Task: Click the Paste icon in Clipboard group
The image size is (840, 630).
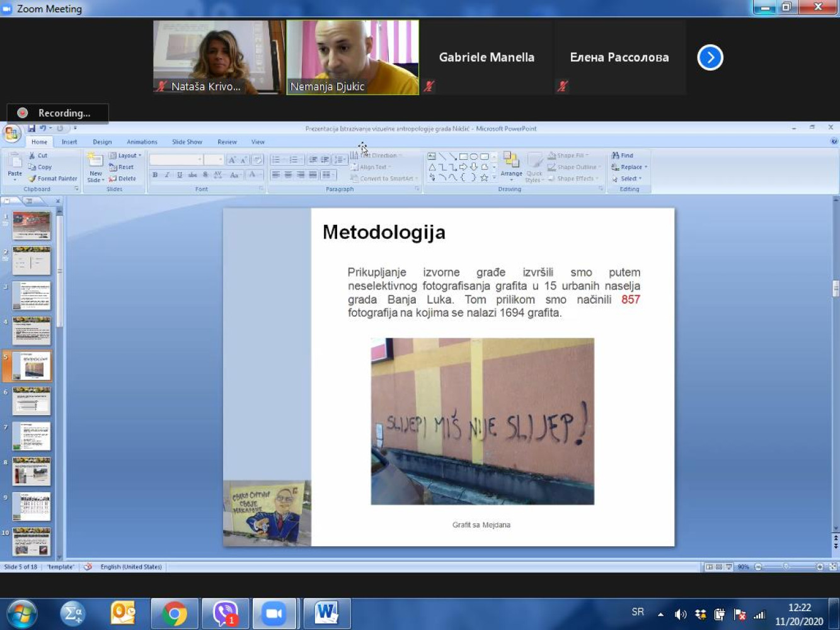Action: click(x=14, y=166)
